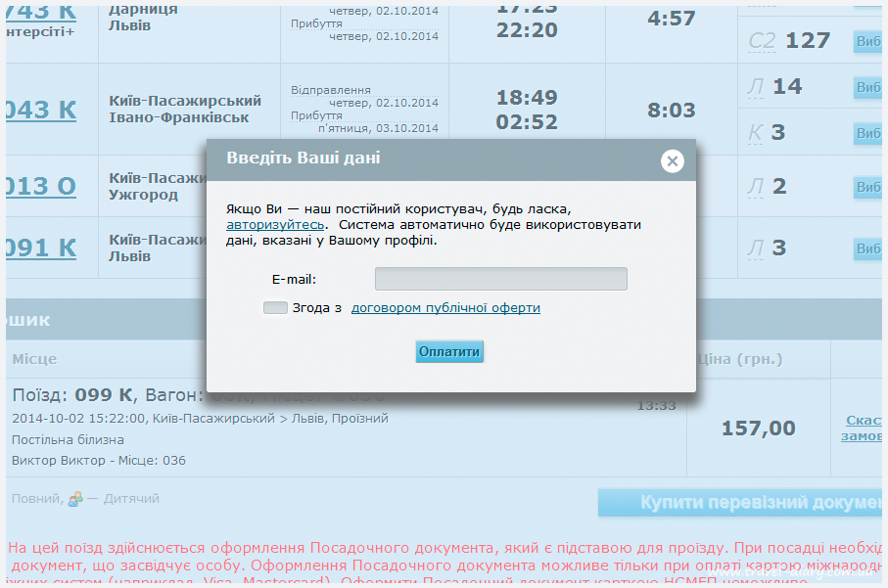Screen dimensions: 888x588
Task: Open train 091 К details link
Action: point(40,248)
